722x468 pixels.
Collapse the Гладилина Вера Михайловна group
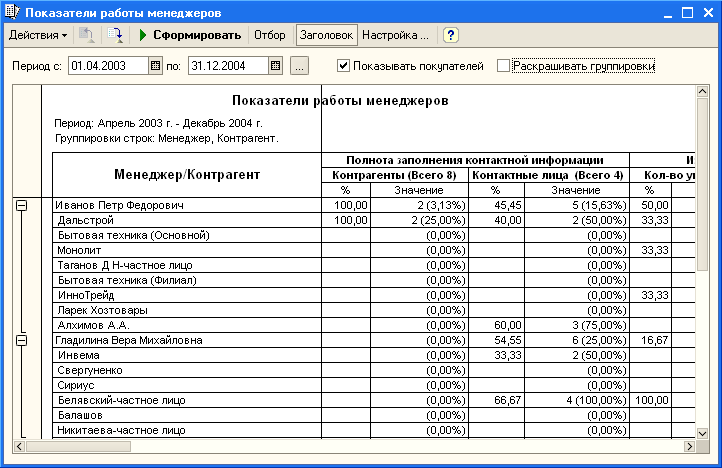pos(21,340)
